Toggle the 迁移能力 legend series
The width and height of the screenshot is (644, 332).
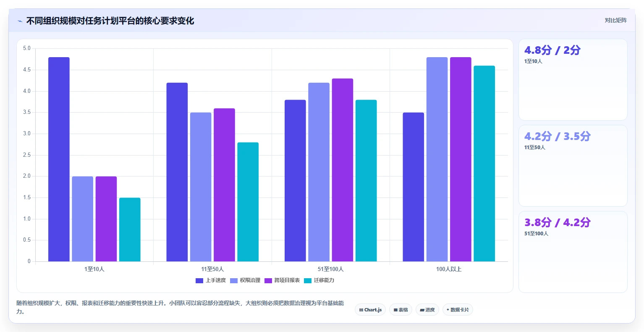click(319, 280)
